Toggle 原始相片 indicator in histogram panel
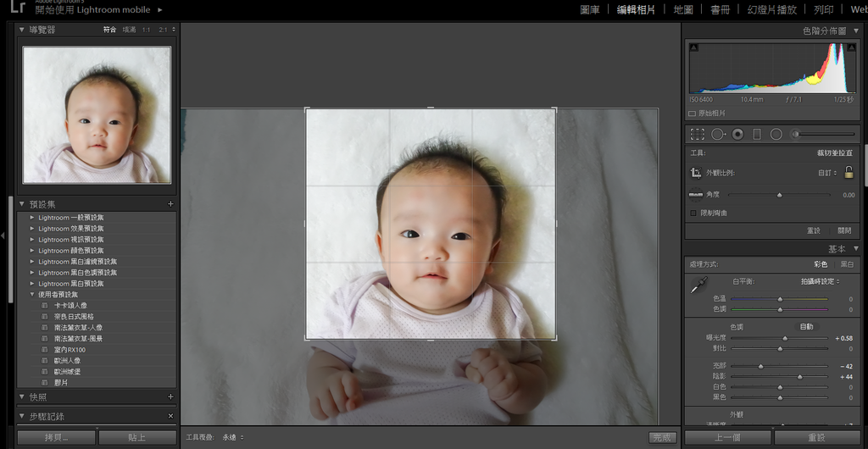Screen dimensions: 868x449 (x=692, y=114)
